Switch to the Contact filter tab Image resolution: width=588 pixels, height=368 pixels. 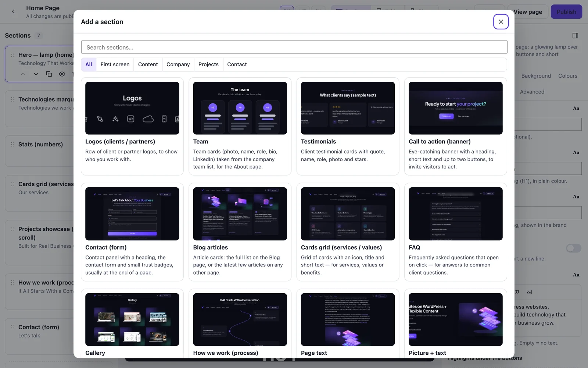237,64
